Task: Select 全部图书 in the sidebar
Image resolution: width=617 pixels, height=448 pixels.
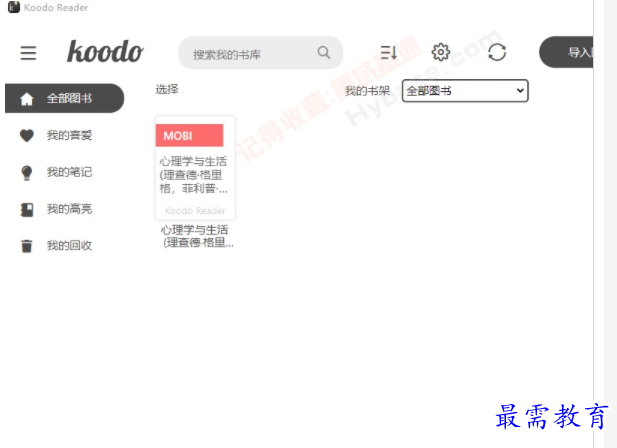Action: click(65, 98)
